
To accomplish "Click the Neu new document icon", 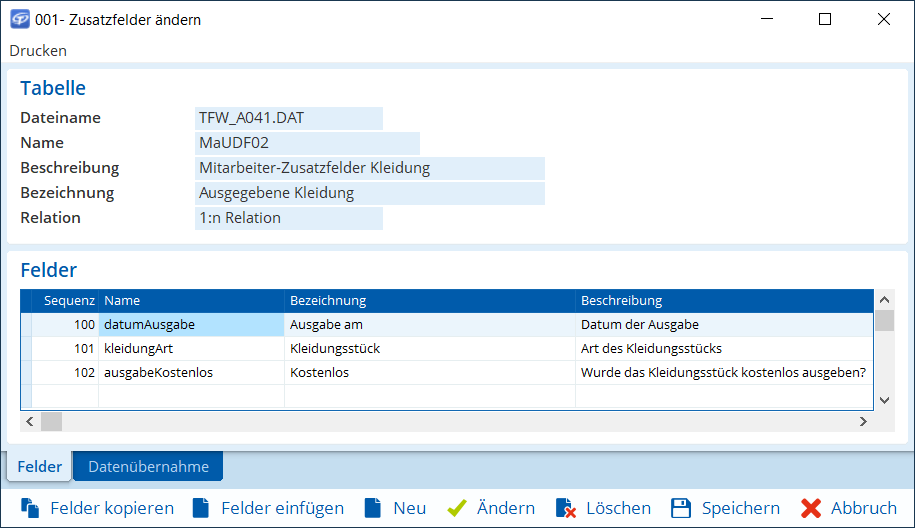I will point(373,508).
